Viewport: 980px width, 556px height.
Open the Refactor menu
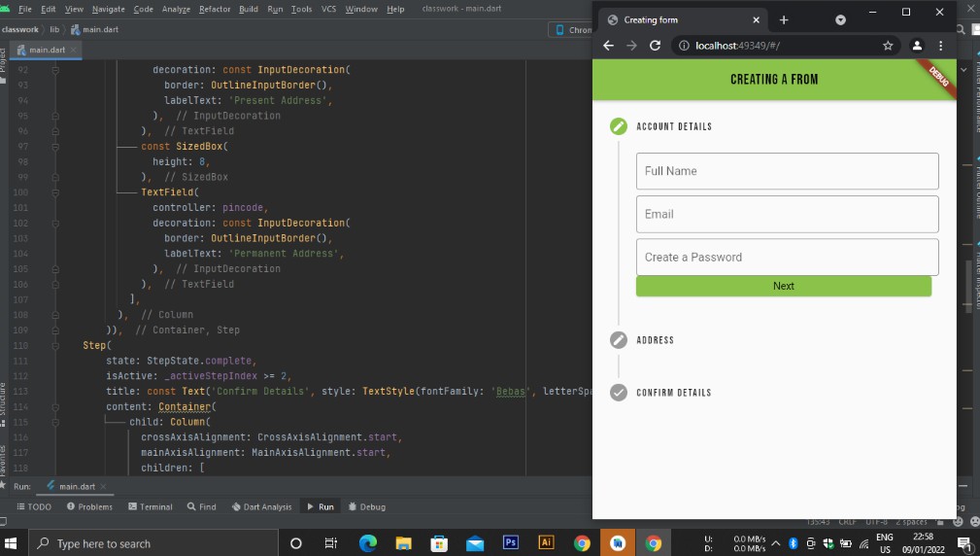(x=215, y=9)
